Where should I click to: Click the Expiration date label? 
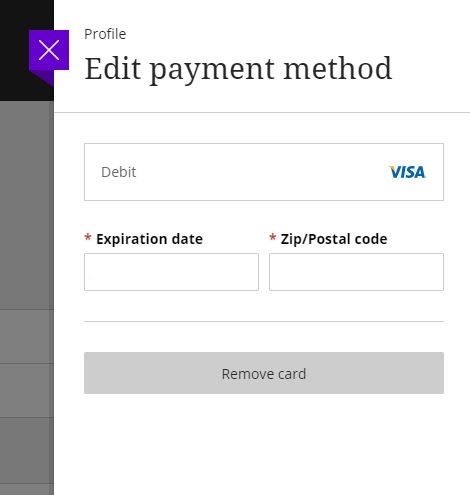(149, 239)
